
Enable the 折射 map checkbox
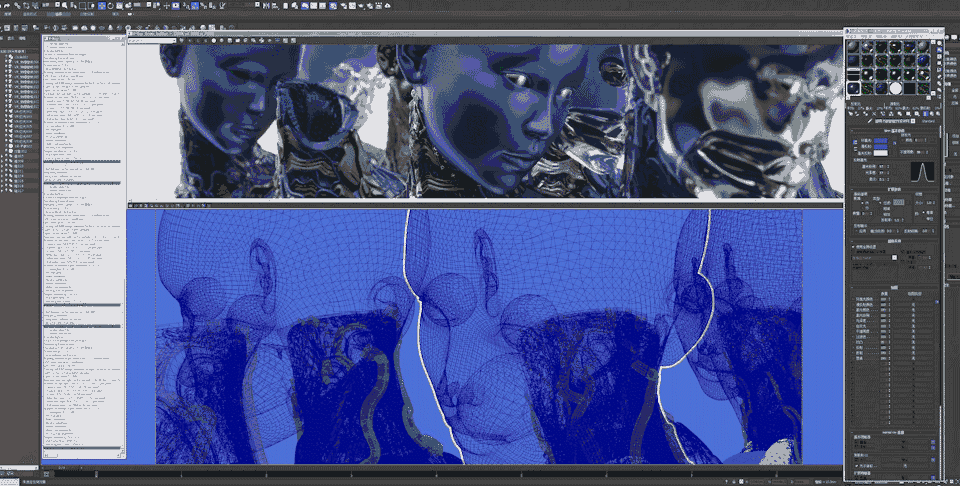[853, 353]
